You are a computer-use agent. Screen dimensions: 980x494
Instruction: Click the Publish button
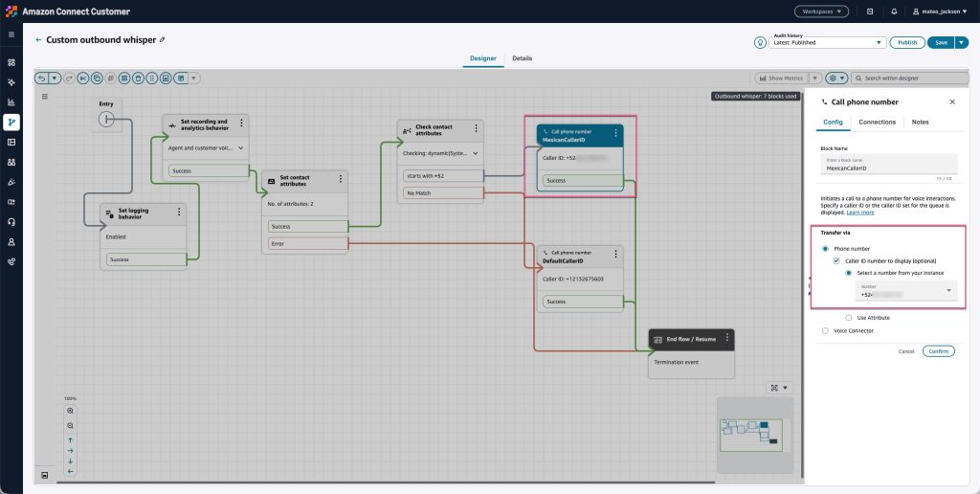[907, 42]
